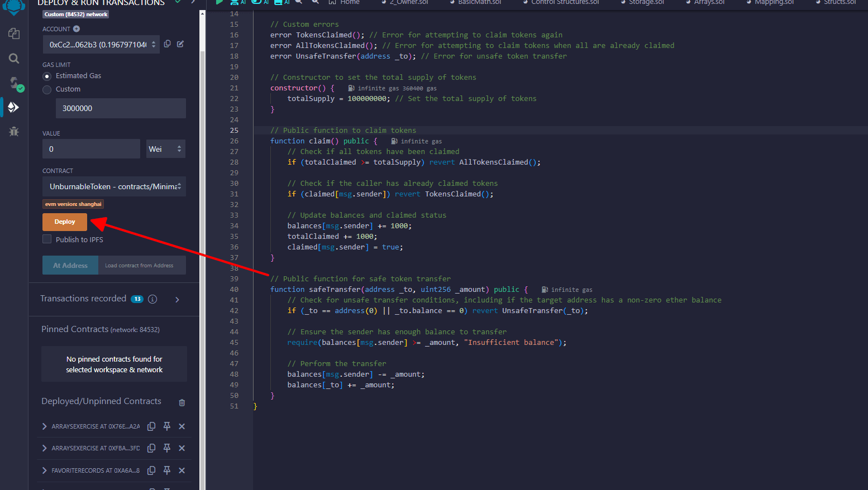Clear all deployed contracts with trash icon

(x=182, y=402)
